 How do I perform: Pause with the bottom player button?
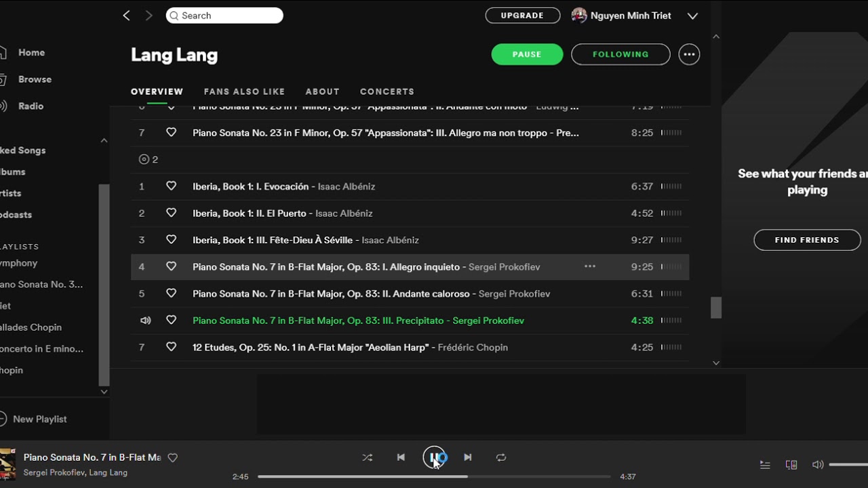point(434,457)
